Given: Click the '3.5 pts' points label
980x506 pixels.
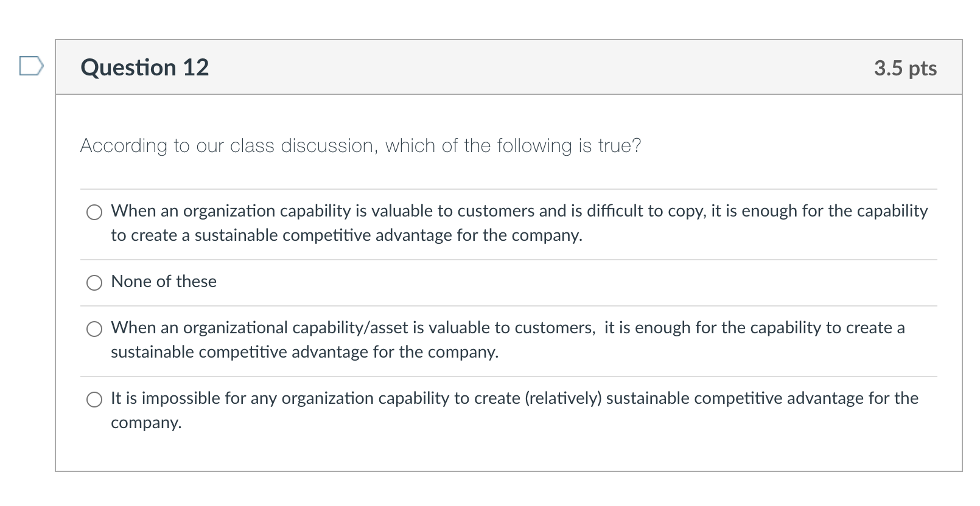Looking at the screenshot, I should tap(906, 68).
